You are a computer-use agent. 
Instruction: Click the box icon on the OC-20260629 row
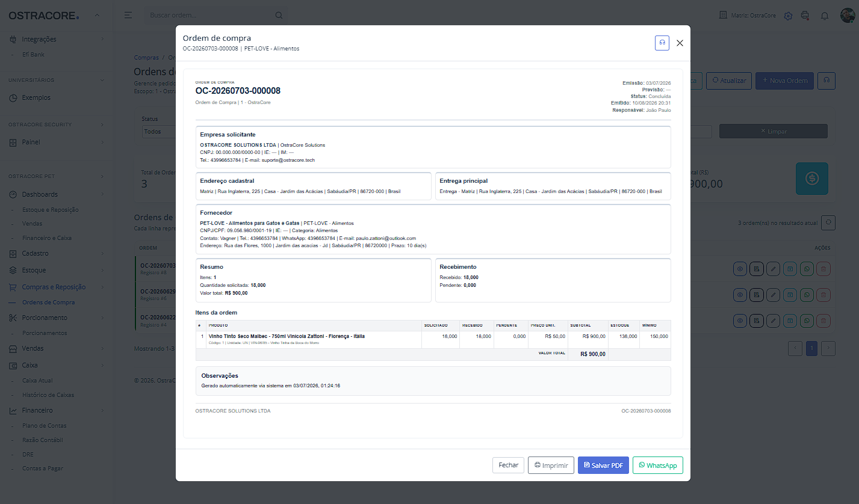click(x=790, y=295)
